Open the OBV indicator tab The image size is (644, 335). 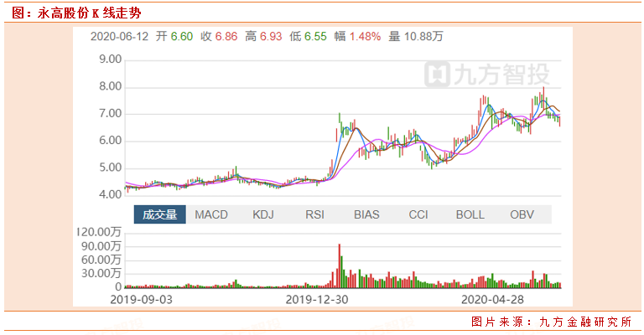tap(522, 214)
